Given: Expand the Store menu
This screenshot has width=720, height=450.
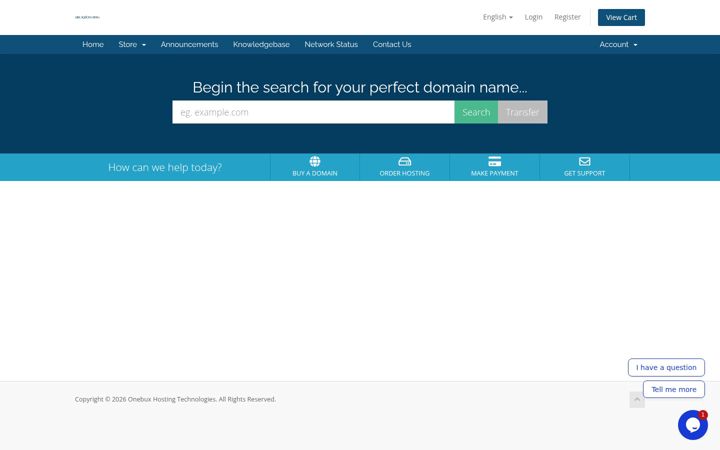Looking at the screenshot, I should [132, 45].
